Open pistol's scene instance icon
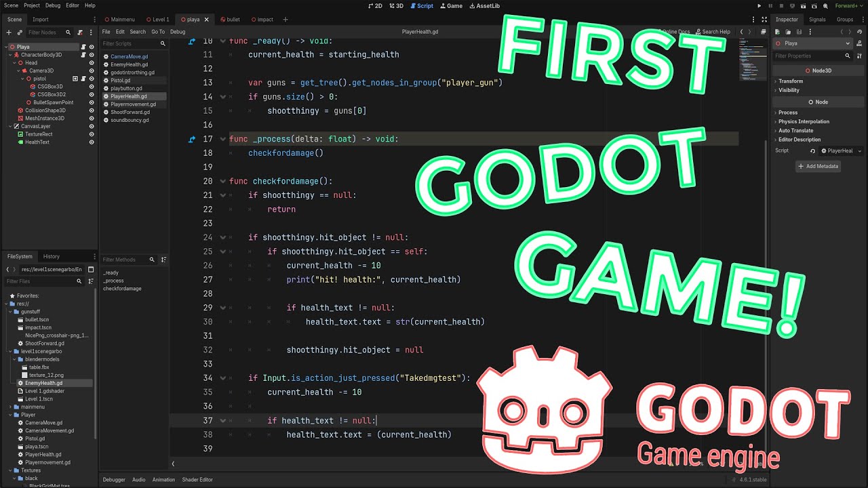Viewport: 868px width, 488px height. pos(76,79)
